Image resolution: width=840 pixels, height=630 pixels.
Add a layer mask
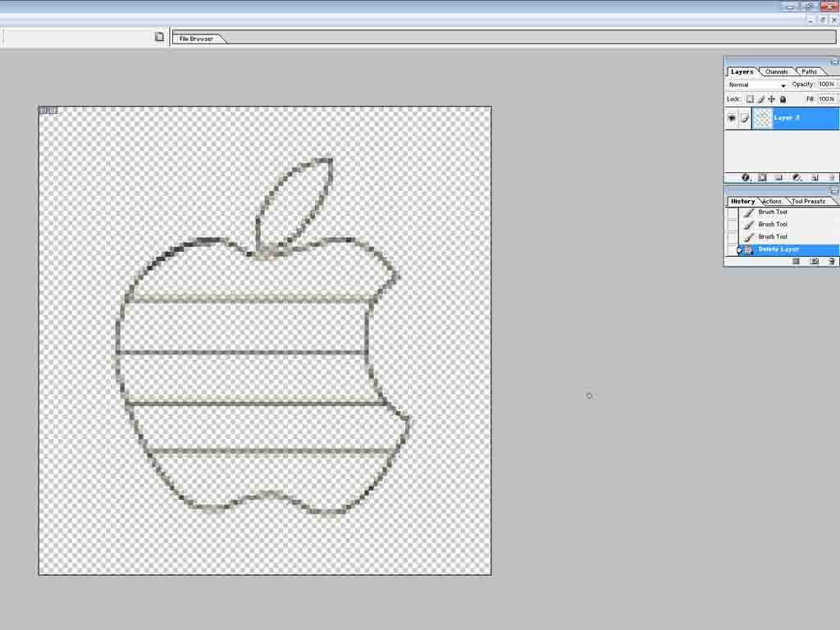762,177
